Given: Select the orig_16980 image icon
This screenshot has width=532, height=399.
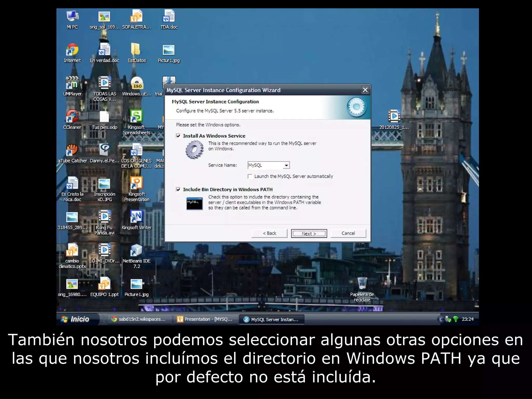Looking at the screenshot, I should click(x=72, y=287).
